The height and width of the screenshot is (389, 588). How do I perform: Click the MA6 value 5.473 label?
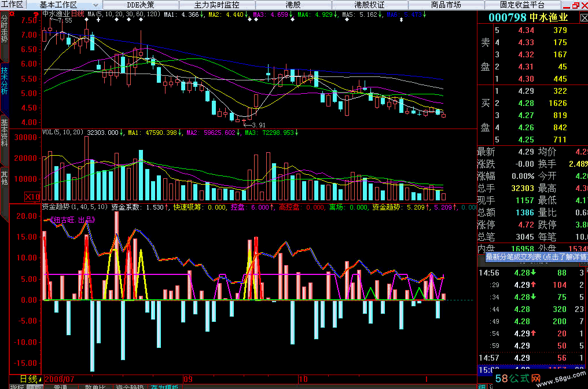(406, 14)
